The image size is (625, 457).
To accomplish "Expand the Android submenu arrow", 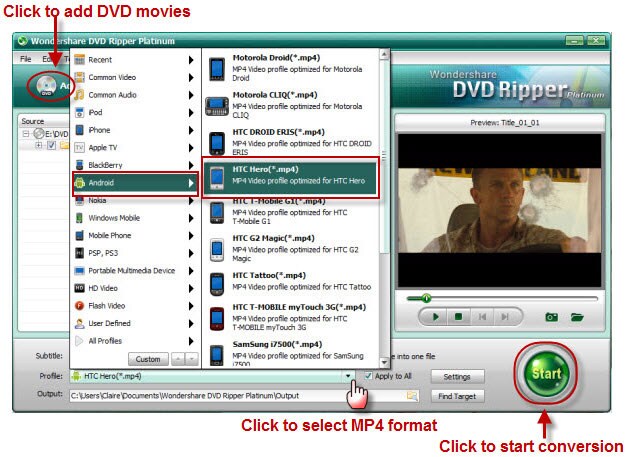I will tap(191, 182).
